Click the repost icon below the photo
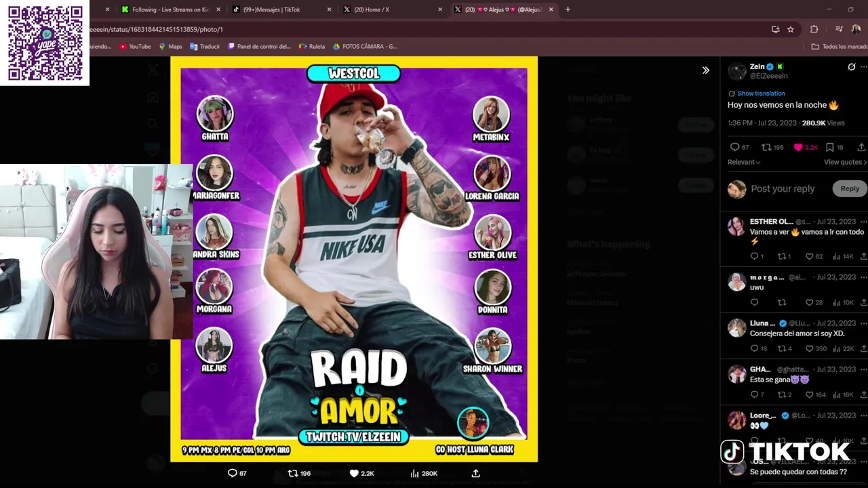This screenshot has height=488, width=868. coord(293,473)
